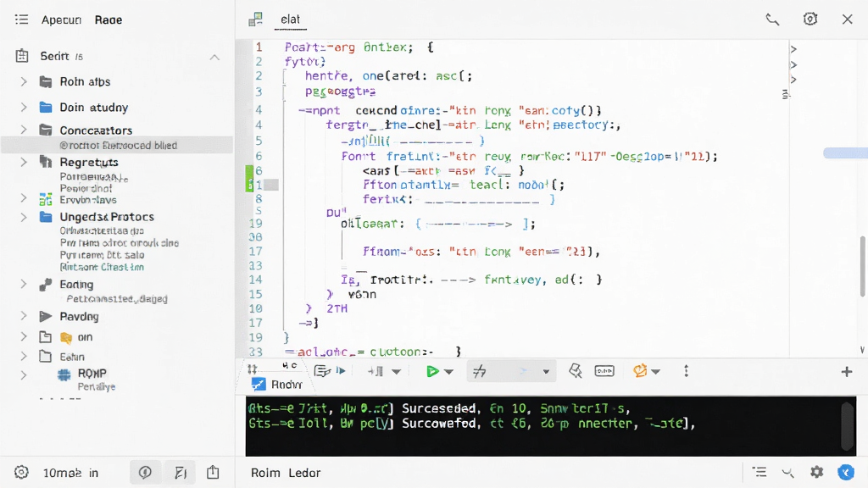This screenshot has width=868, height=488.
Task: Select the Roin atbs folder
Action: (86, 82)
